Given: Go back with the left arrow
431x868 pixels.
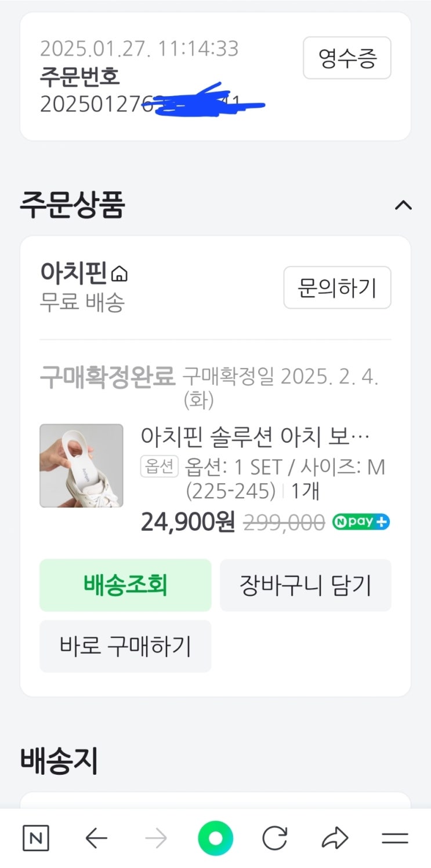Looking at the screenshot, I should tap(96, 838).
